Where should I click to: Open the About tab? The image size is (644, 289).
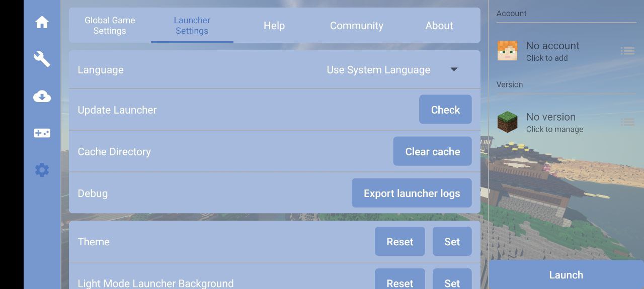[439, 26]
